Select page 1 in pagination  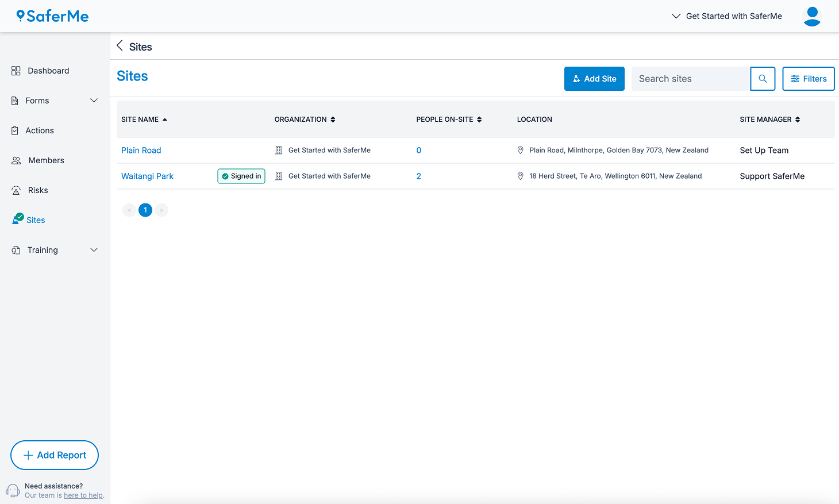click(x=145, y=210)
